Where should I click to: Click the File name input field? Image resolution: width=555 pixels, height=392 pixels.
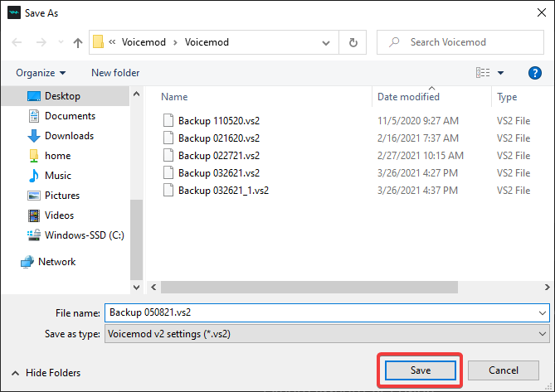[327, 312]
